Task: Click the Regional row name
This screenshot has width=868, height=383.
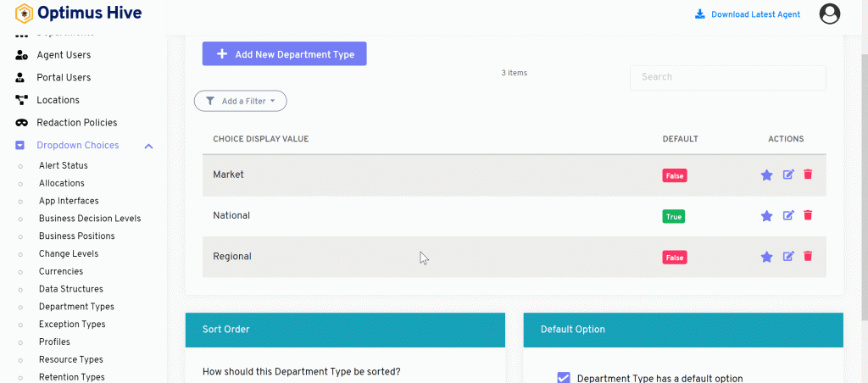Action: click(232, 256)
